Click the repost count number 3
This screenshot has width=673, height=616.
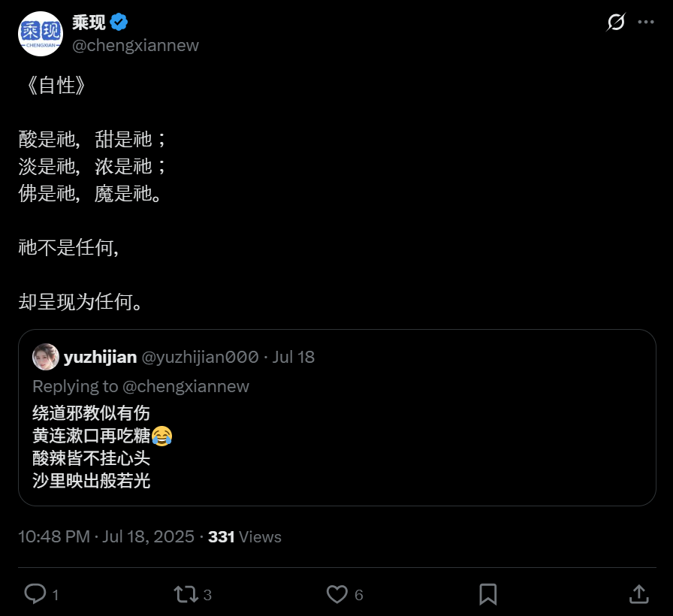pyautogui.click(x=207, y=595)
